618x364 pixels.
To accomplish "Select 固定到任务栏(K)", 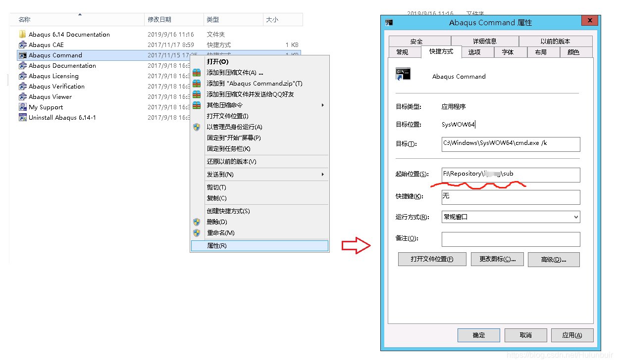I will click(259, 148).
